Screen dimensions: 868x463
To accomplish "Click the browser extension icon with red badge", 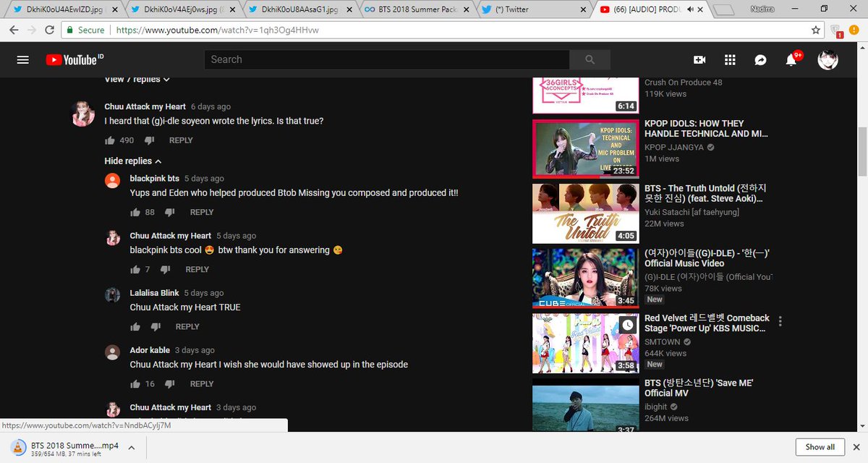I will pyautogui.click(x=836, y=31).
